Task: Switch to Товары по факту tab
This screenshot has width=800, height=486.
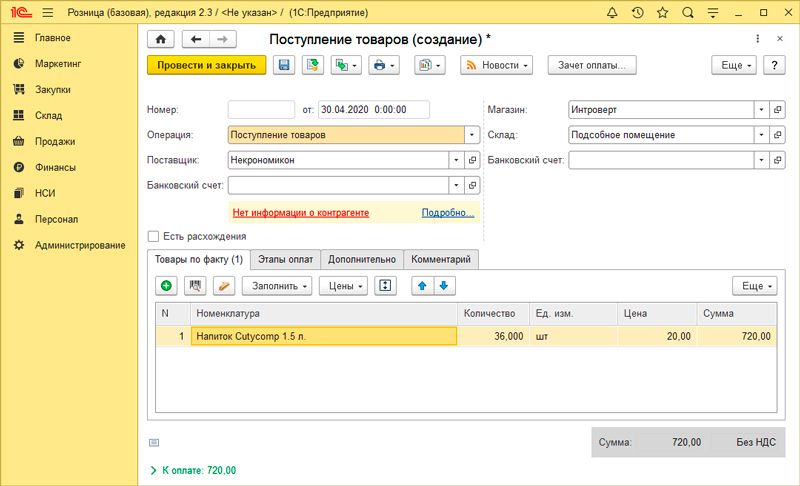Action: (x=198, y=260)
